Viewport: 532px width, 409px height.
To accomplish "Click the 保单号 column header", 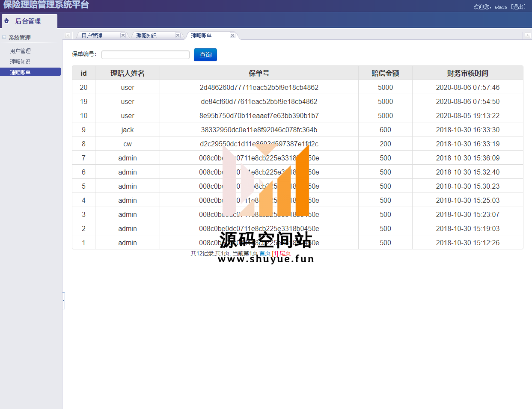I will pyautogui.click(x=259, y=73).
